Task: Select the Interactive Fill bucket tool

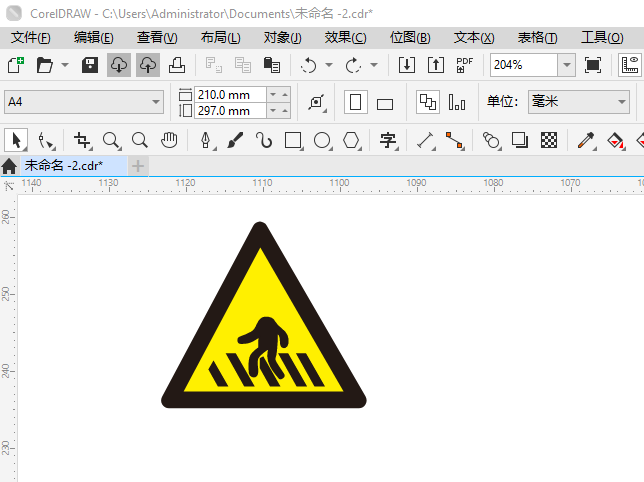Action: (x=615, y=141)
